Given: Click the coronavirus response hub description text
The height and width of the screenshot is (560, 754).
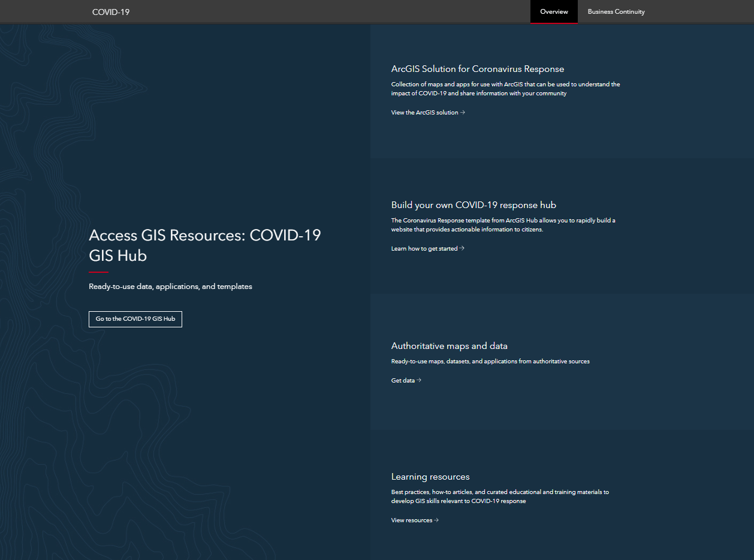Looking at the screenshot, I should [x=502, y=224].
